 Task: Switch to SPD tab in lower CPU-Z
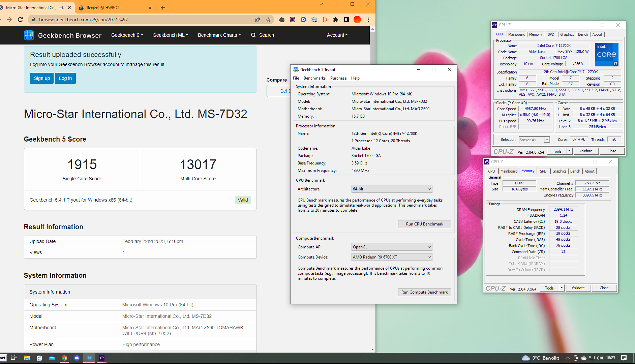coord(543,171)
